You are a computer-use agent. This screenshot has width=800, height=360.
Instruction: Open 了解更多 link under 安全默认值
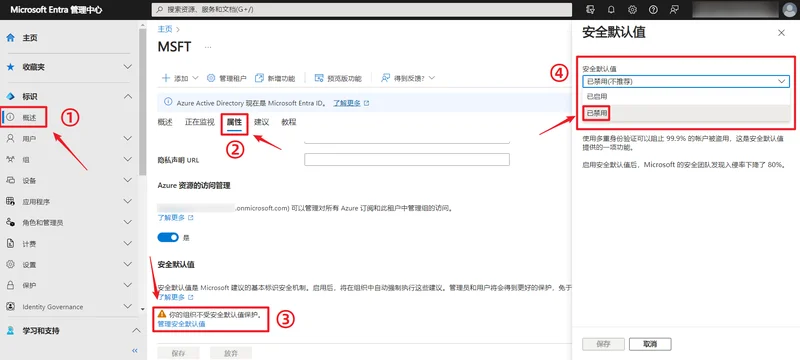176,297
